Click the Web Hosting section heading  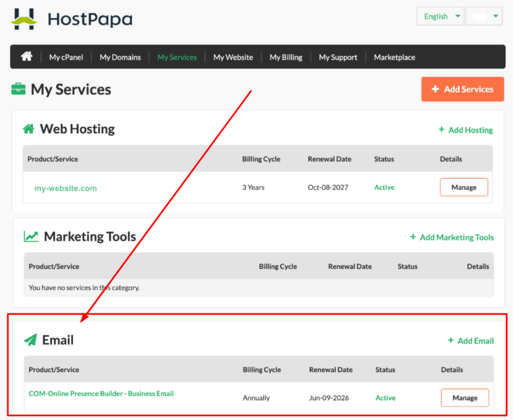[x=77, y=129]
